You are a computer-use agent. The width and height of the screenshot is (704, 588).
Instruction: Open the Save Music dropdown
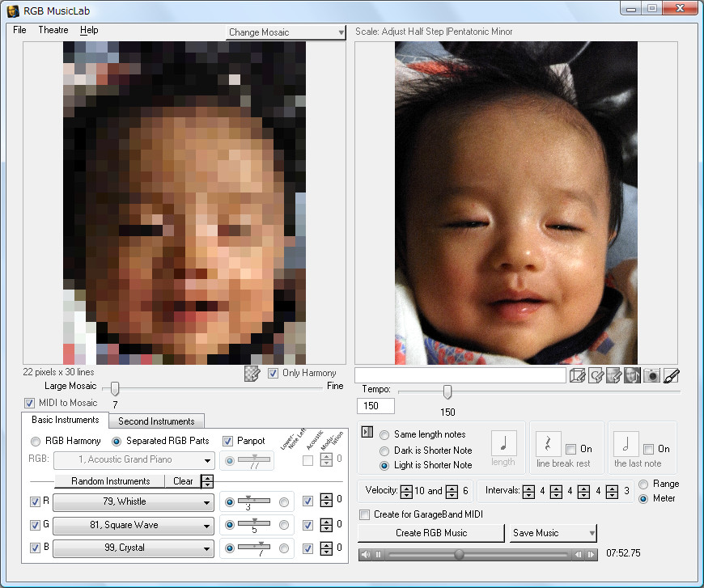click(x=553, y=533)
